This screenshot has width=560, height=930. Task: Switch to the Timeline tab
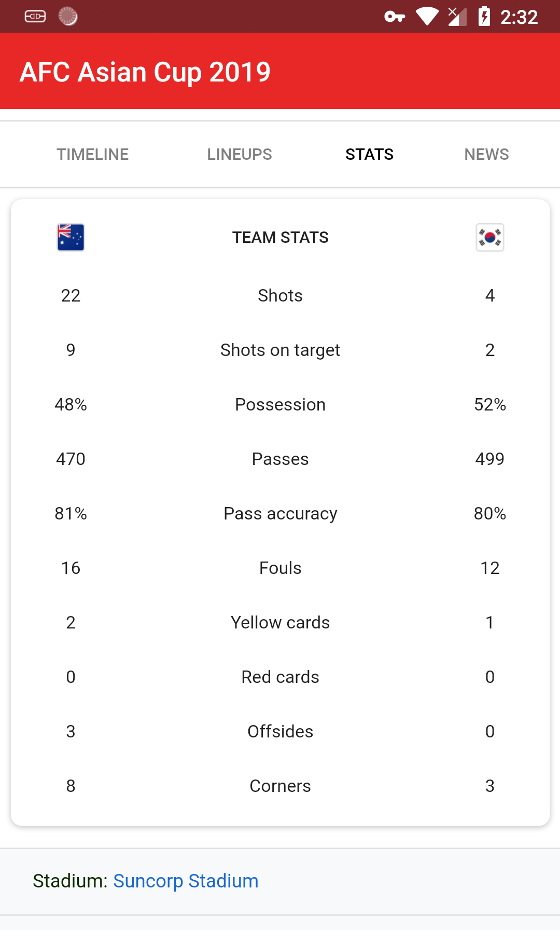coord(93,154)
